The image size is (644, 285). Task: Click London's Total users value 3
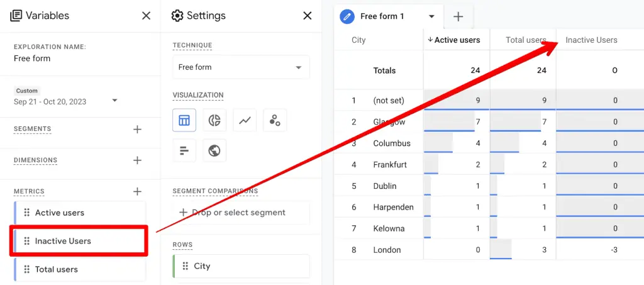tap(544, 250)
